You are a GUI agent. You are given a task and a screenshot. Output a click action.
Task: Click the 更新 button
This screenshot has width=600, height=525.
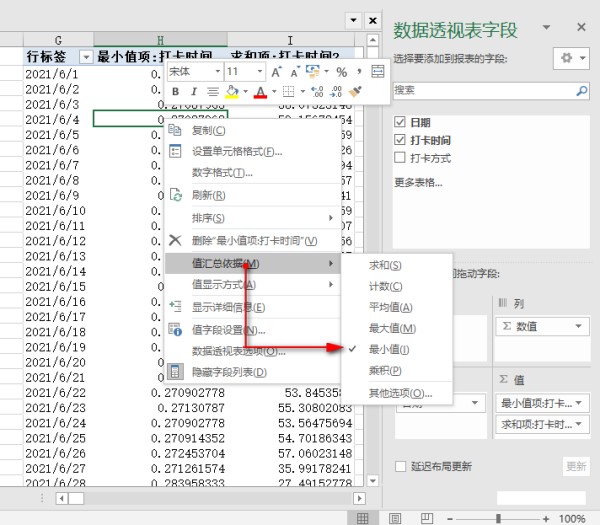576,466
